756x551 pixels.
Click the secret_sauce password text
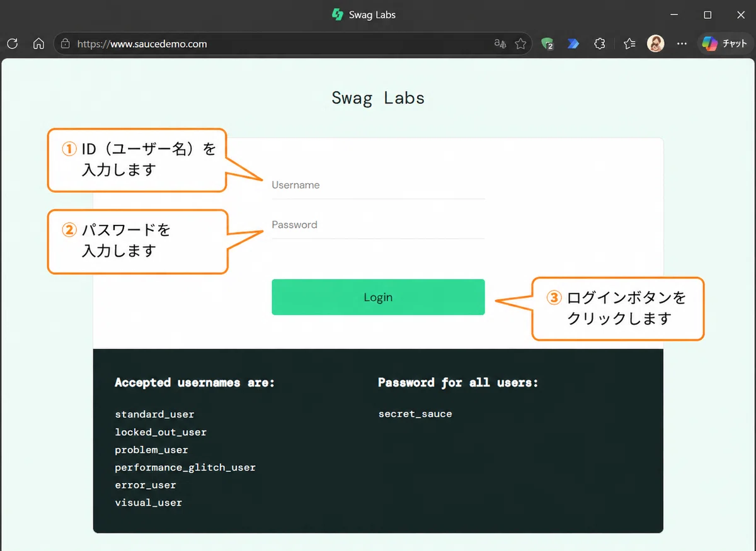415,414
